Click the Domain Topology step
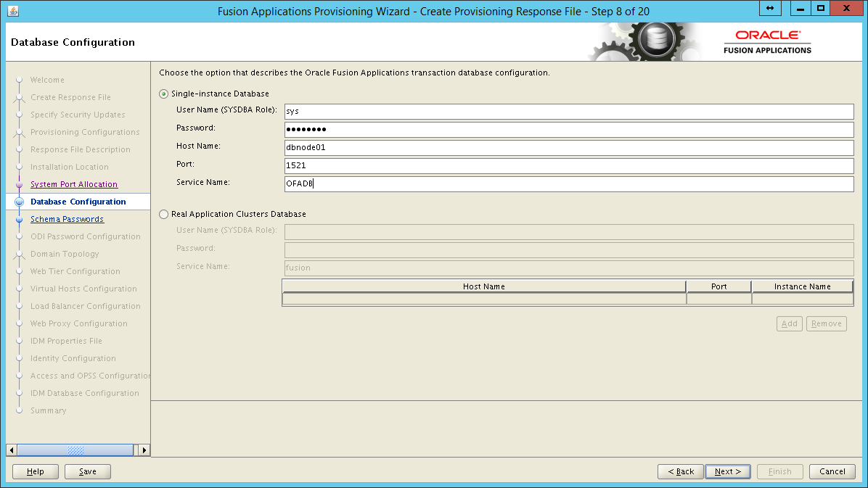Screen dimensions: 868x488 (64, 254)
